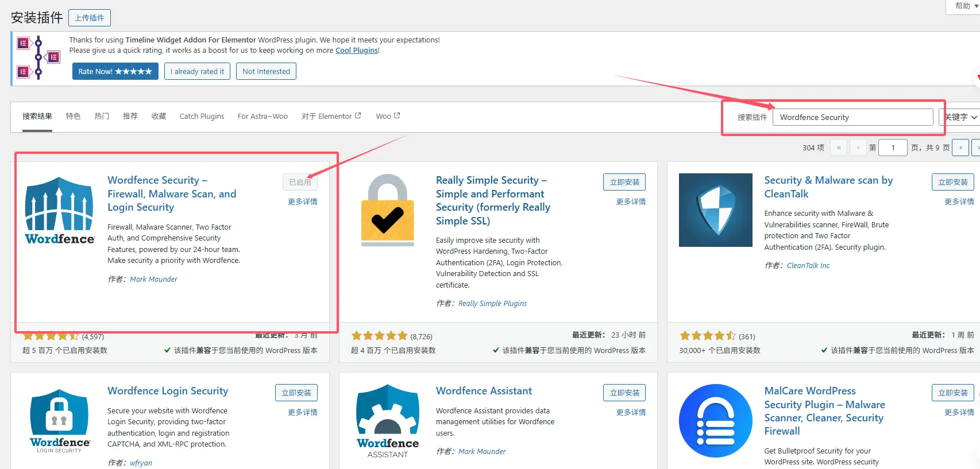The width and height of the screenshot is (980, 469).
Task: Dismiss with the Not Interested button
Action: [266, 71]
